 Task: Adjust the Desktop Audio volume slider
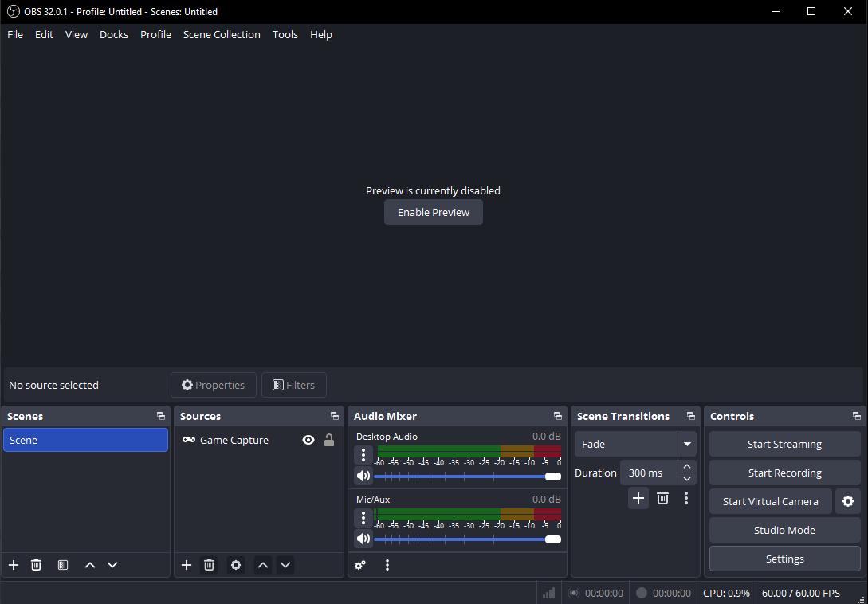[467, 477]
